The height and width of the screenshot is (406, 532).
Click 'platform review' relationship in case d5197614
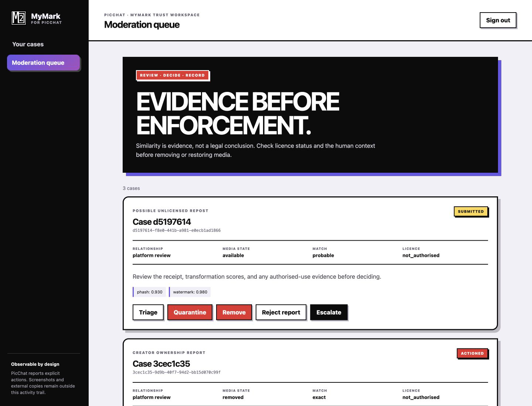(x=151, y=255)
